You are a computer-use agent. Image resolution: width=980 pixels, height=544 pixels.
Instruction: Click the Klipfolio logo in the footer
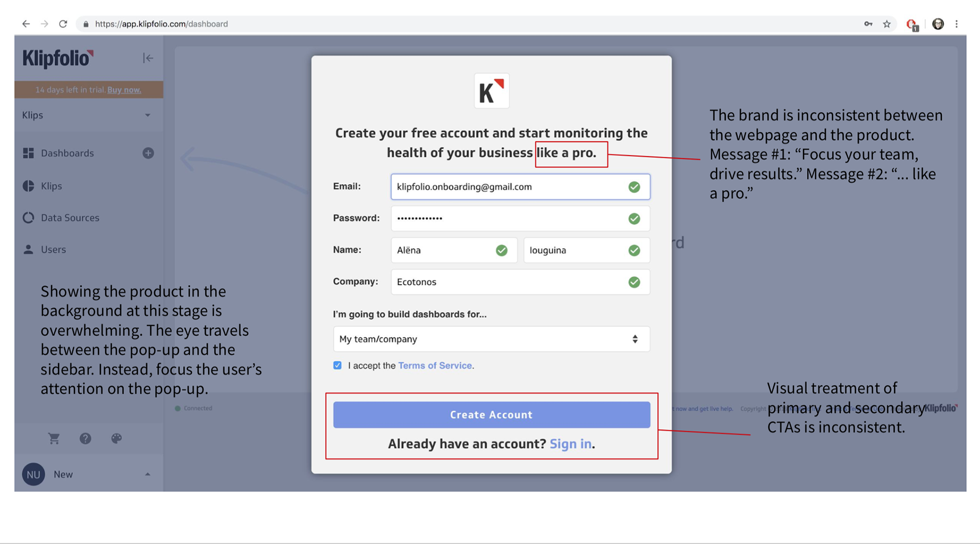pyautogui.click(x=941, y=408)
